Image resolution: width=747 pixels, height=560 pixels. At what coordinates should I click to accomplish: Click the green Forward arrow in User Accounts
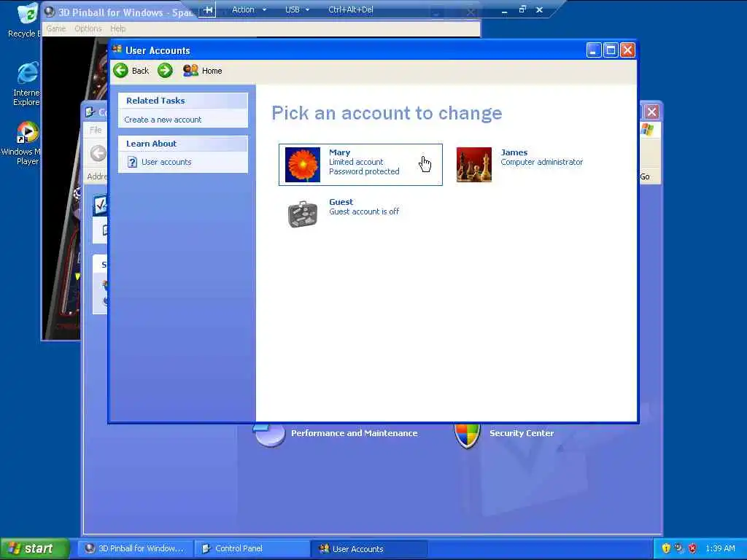[x=165, y=71]
